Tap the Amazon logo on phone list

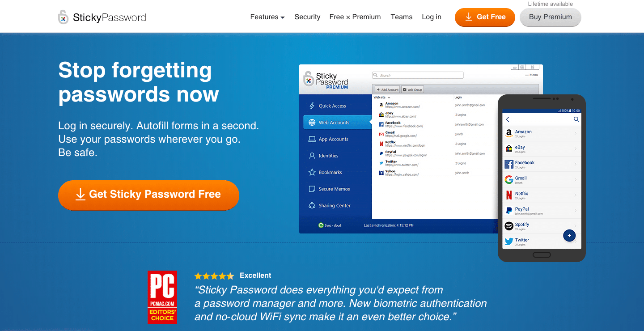(509, 133)
